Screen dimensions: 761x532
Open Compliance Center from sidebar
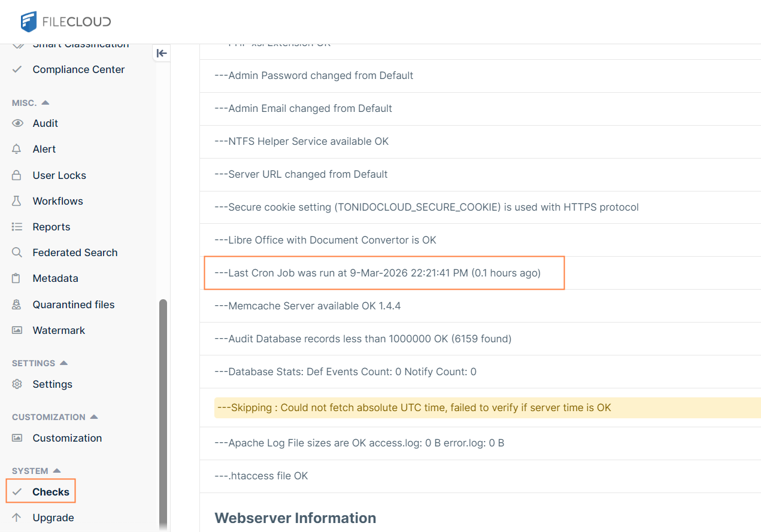(x=78, y=69)
